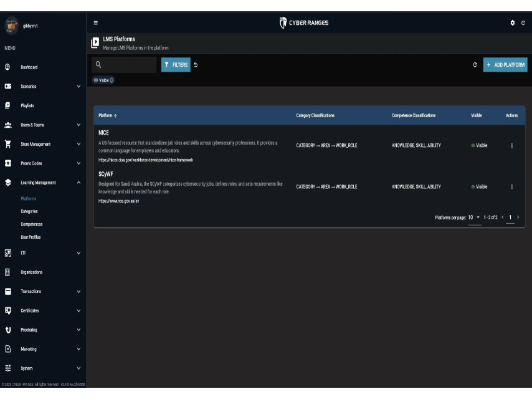
Task: Click the search input field
Action: [x=124, y=64]
